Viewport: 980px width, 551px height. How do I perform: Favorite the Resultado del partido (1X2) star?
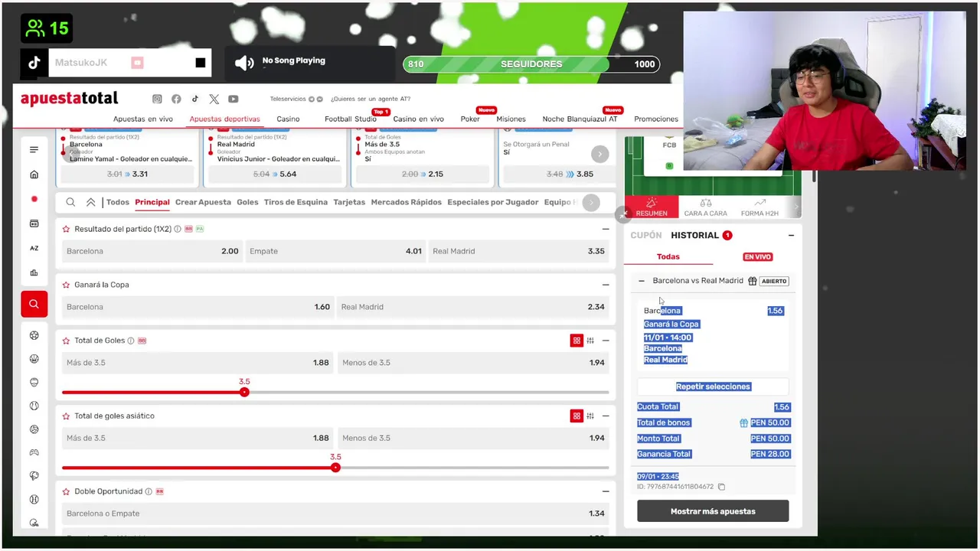67,229
